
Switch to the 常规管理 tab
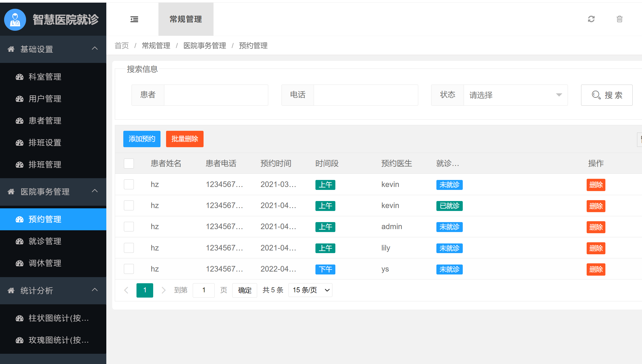pyautogui.click(x=186, y=19)
